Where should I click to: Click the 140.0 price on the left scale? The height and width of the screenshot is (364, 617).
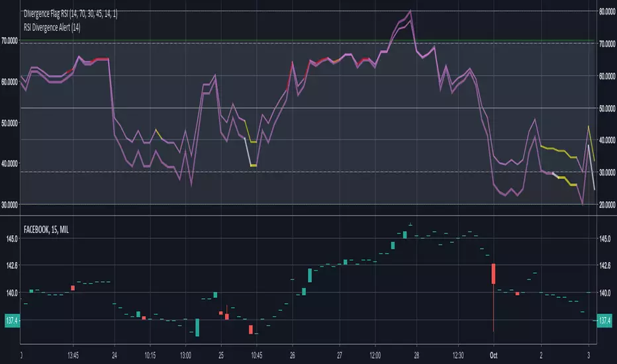[x=12, y=293]
